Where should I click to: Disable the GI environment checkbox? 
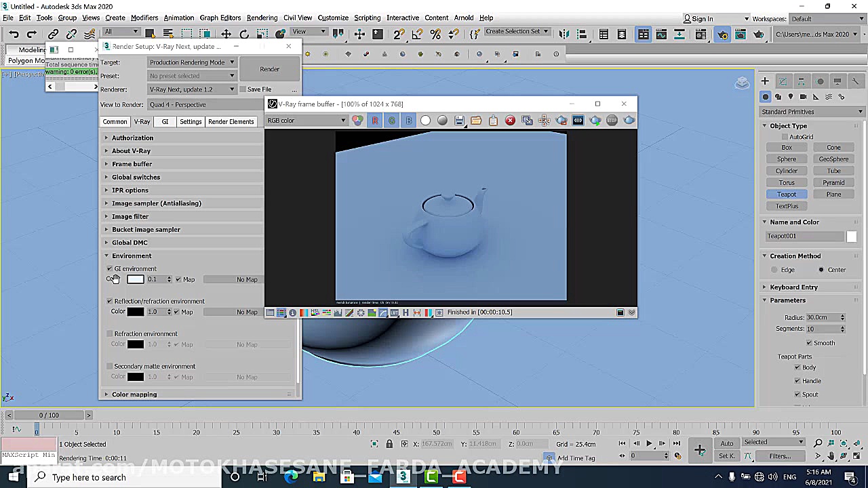(110, 269)
